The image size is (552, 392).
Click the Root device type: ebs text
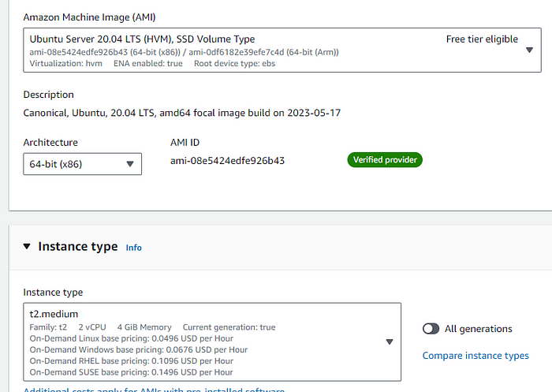click(234, 63)
